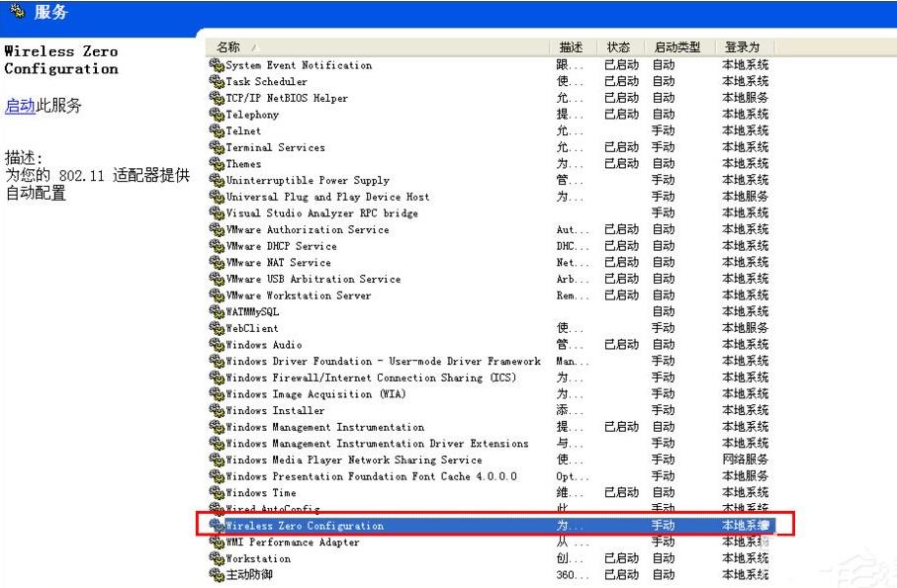Click the Themes service gear icon

point(218,164)
